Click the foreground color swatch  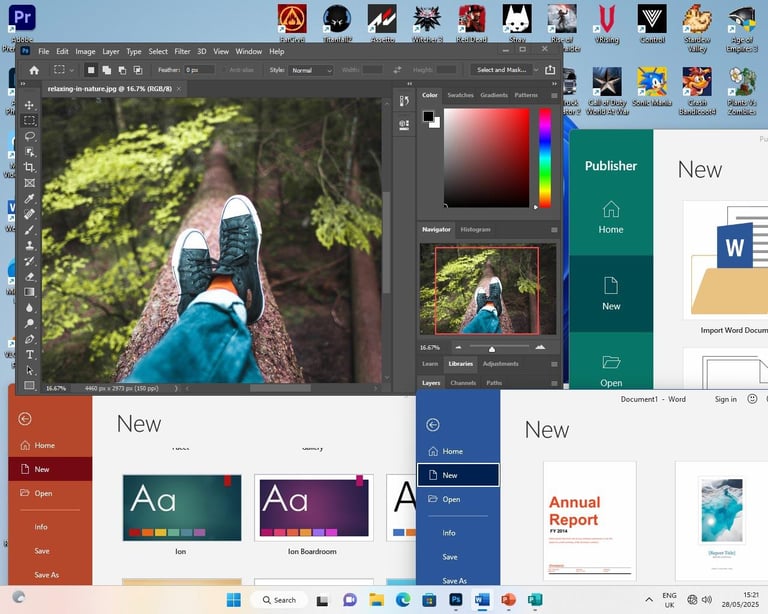[x=428, y=116]
